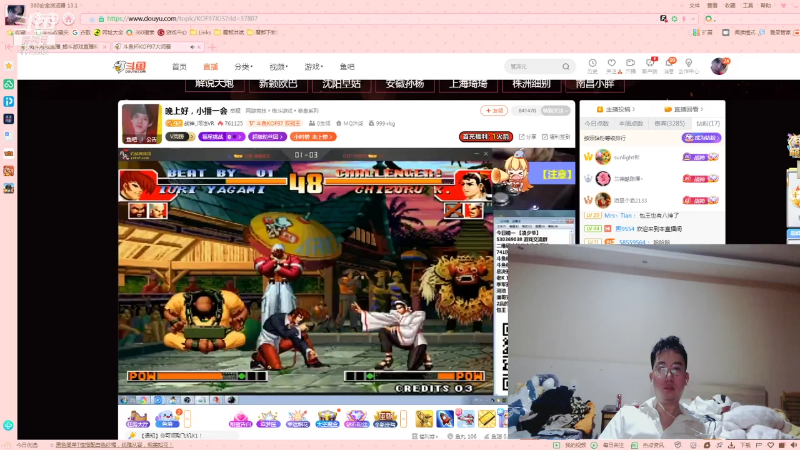Screen dimensions: 800x450
Task: Expand the orange 小时榜 pill
Action: 313,137
